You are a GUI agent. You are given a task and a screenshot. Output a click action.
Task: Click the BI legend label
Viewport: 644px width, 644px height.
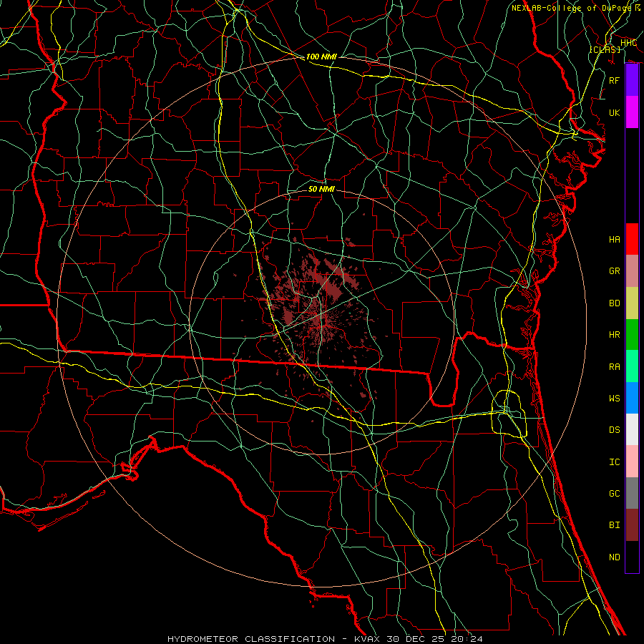tap(614, 525)
